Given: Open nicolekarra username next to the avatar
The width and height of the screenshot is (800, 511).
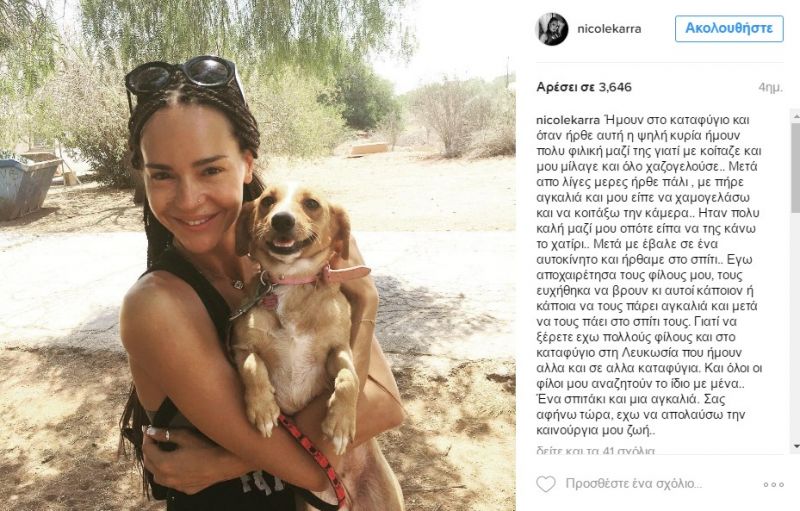Looking at the screenshot, I should point(609,29).
